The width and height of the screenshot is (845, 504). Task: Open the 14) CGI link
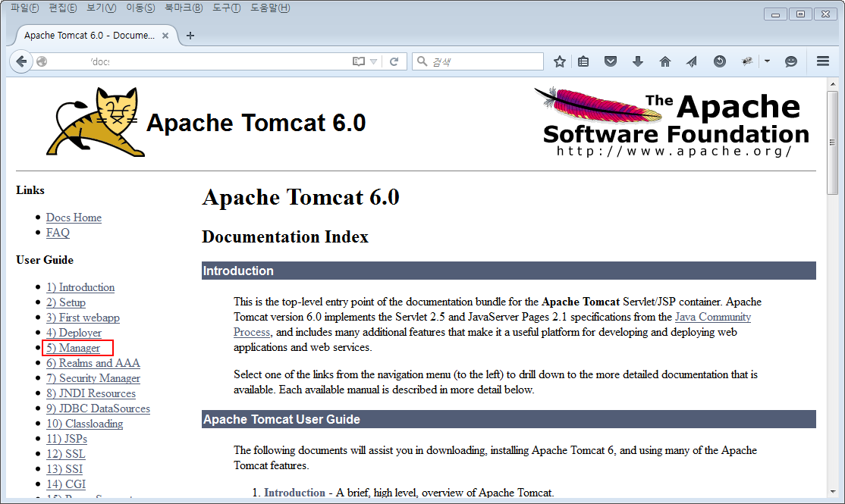click(x=66, y=484)
